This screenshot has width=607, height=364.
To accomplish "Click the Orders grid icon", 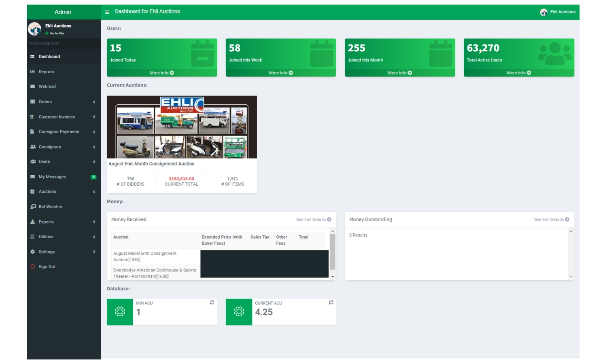I will point(32,102).
